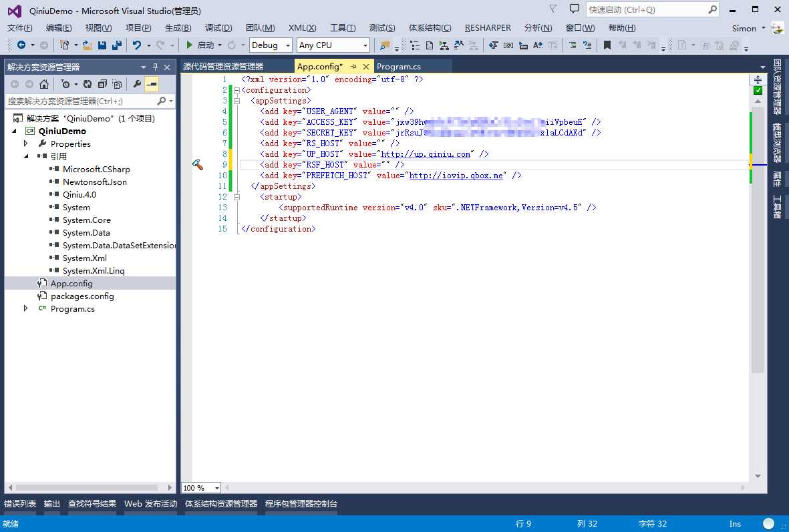Viewport: 789px width, 532px height.
Task: Click the feedback speech bubble icon
Action: point(574,9)
